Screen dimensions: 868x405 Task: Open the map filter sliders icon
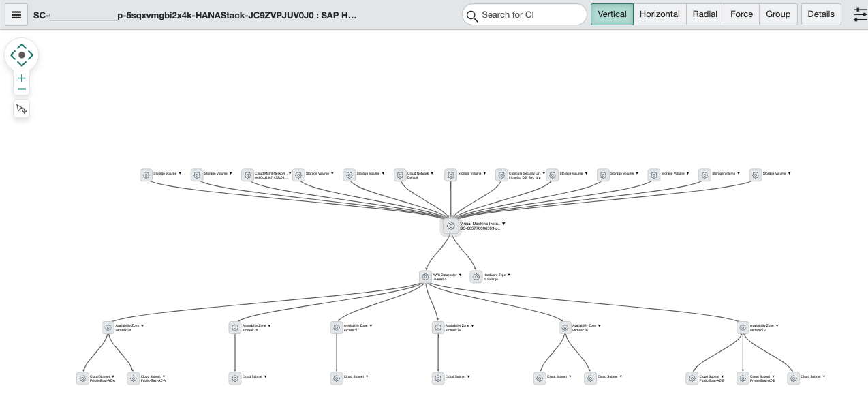pyautogui.click(x=860, y=14)
